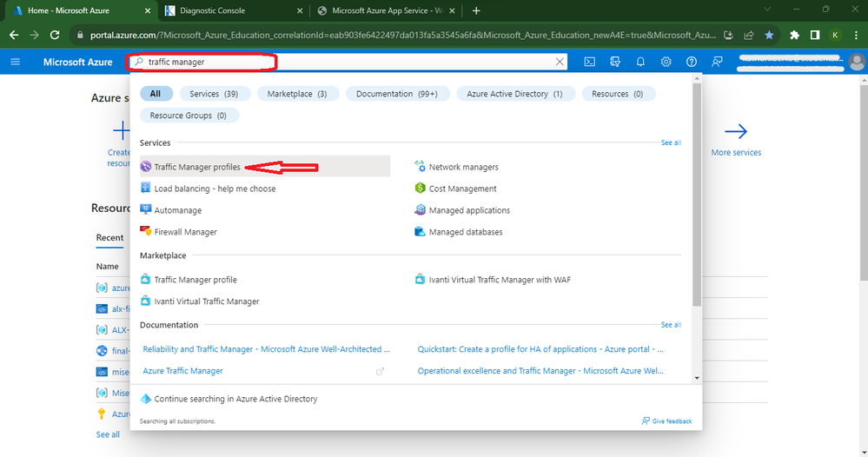
Task: Switch to the Microsoft Azure App Service tab
Action: pos(387,10)
